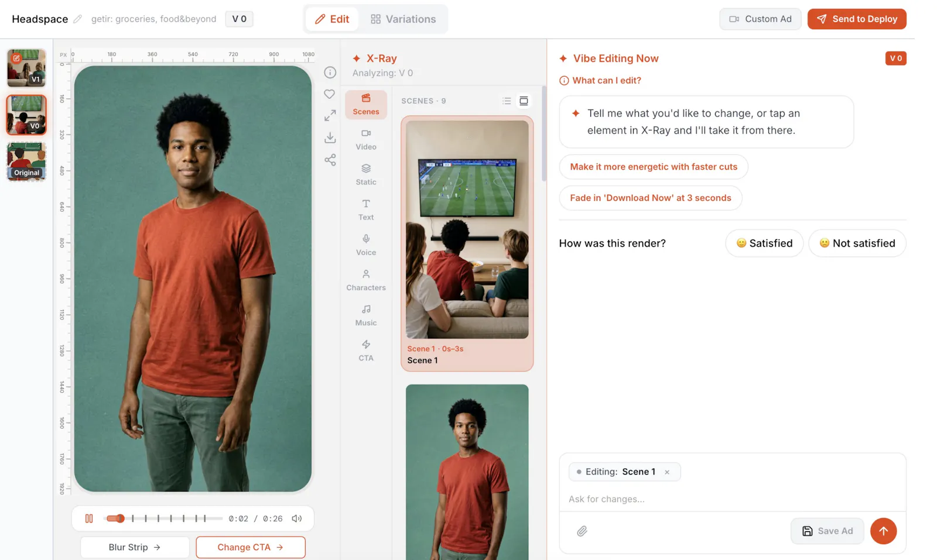
Task: Select the Original version thumbnail
Action: [26, 161]
